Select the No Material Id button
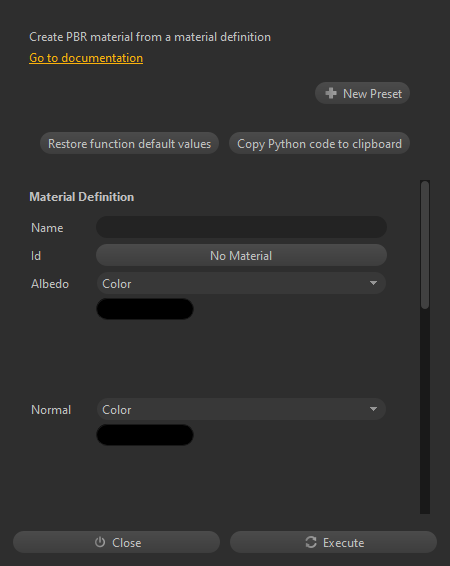The height and width of the screenshot is (566, 450). 241,255
